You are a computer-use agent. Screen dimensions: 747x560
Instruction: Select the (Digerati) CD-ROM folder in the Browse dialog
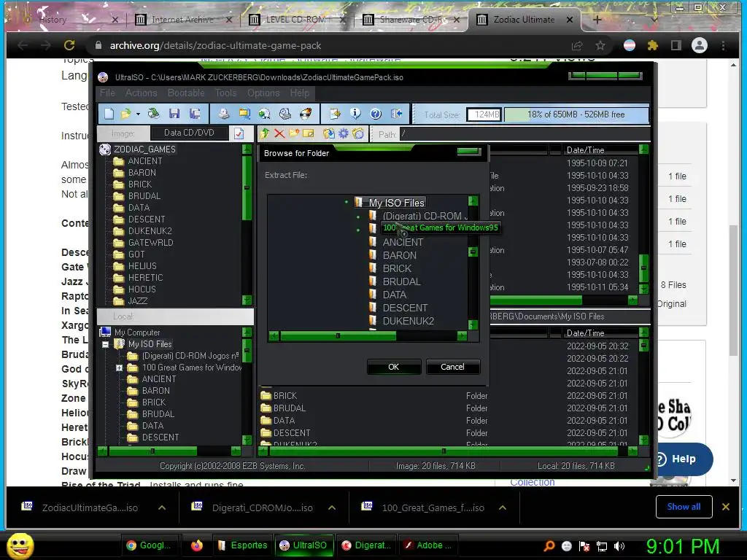click(422, 216)
